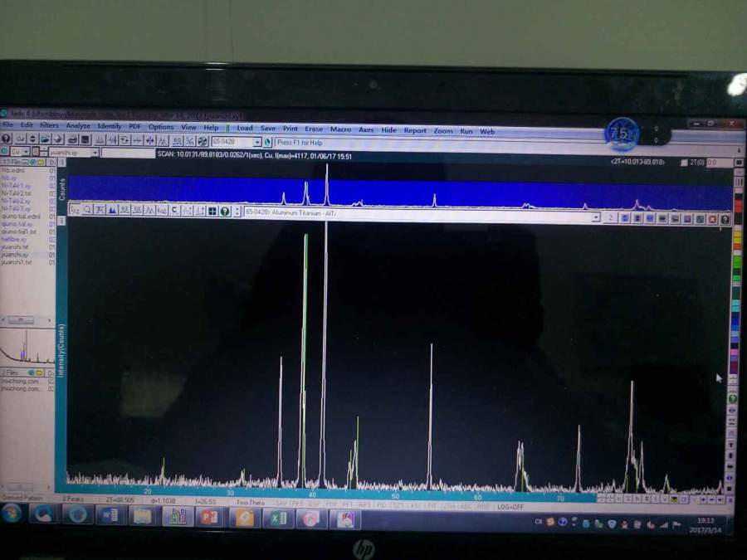Pick the yellow color swatch on right palette
This screenshot has width=747, height=560.
[739, 237]
